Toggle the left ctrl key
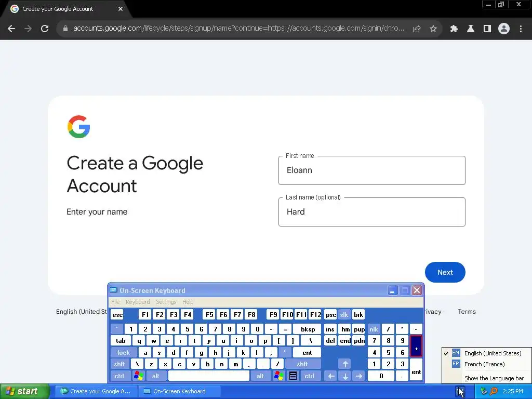The height and width of the screenshot is (399, 532). click(x=119, y=376)
